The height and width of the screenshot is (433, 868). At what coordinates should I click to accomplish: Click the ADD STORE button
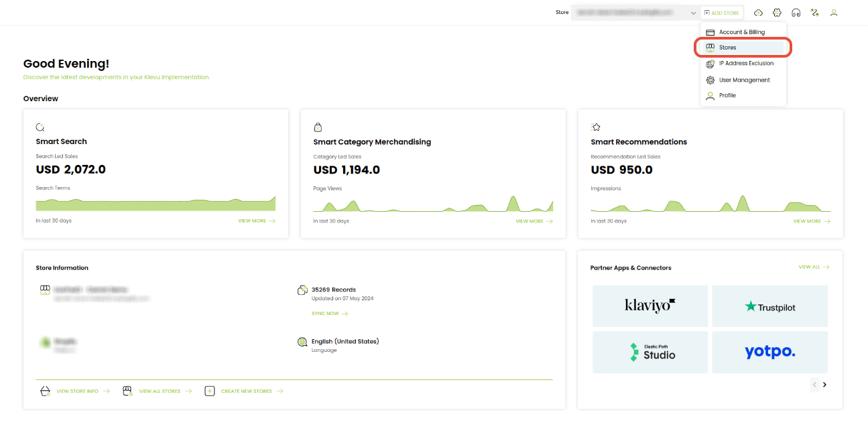tap(721, 13)
